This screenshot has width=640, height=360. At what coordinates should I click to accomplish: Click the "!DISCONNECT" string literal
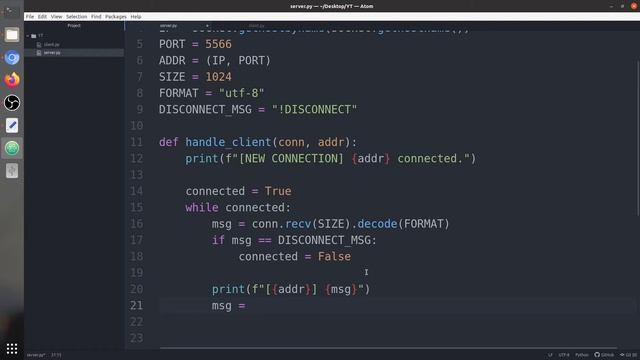(x=314, y=109)
